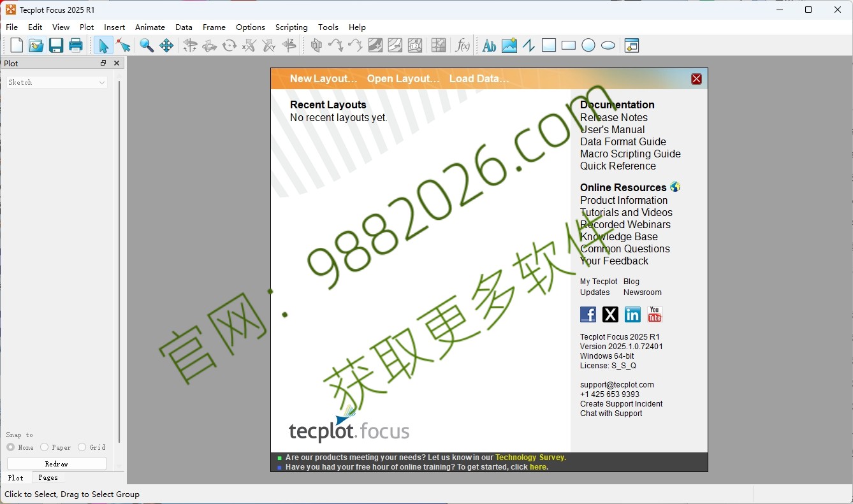This screenshot has width=853, height=504.
Task: Select the Insert Image tool
Action: (509, 45)
